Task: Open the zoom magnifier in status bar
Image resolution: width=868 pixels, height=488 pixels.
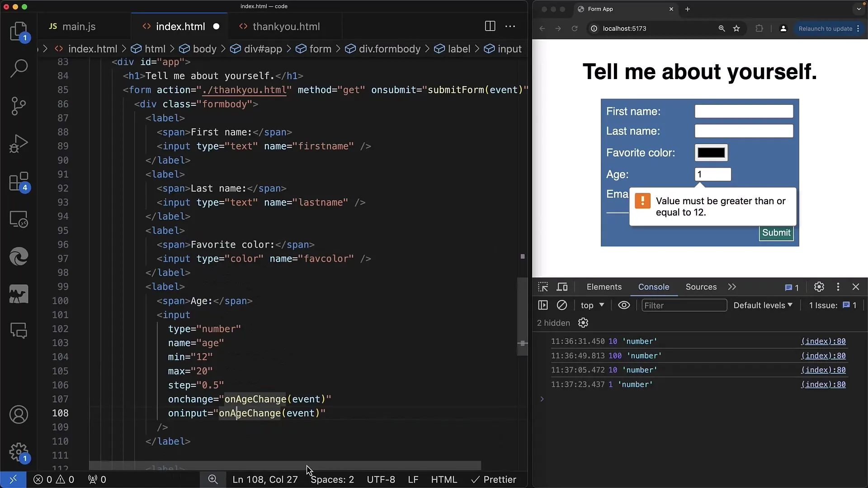Action: (x=213, y=479)
